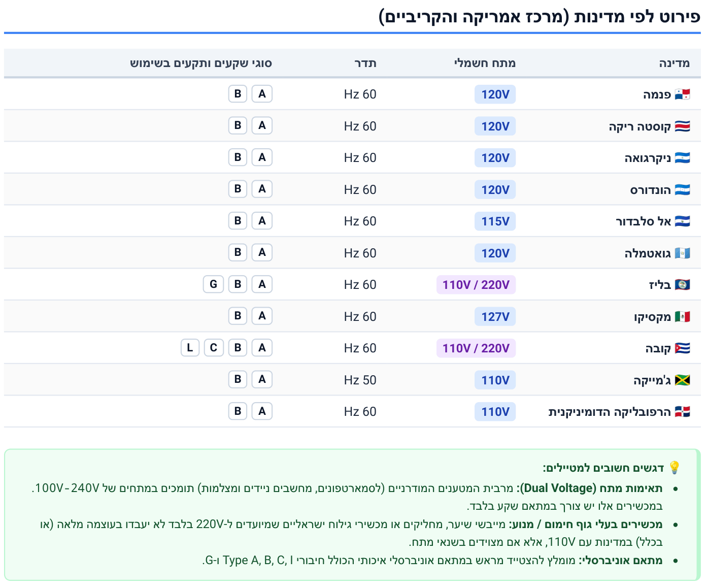Click the 110V / 220V badge for Cuba

click(x=476, y=348)
